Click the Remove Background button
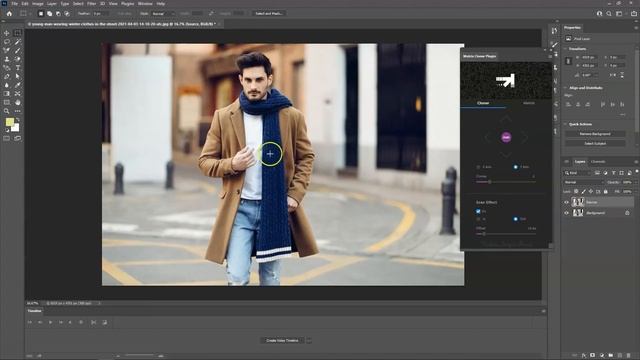Screen dimensions: 640x360 pyautogui.click(x=595, y=134)
